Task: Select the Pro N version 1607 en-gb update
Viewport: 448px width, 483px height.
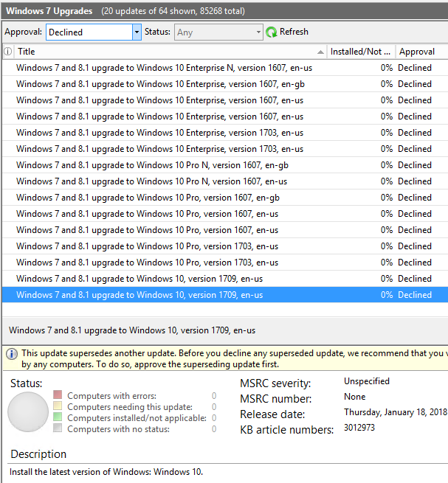Action: pos(152,165)
